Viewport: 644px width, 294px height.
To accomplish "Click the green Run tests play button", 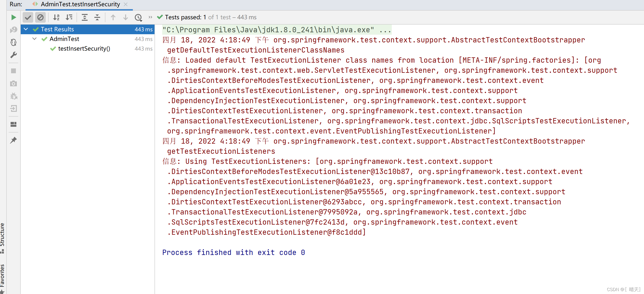I will click(13, 17).
